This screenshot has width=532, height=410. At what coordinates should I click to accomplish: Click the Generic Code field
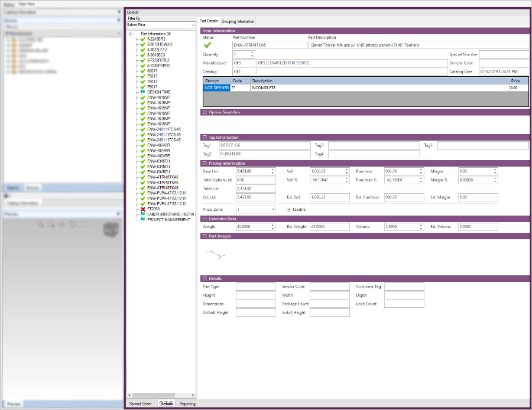(504, 63)
